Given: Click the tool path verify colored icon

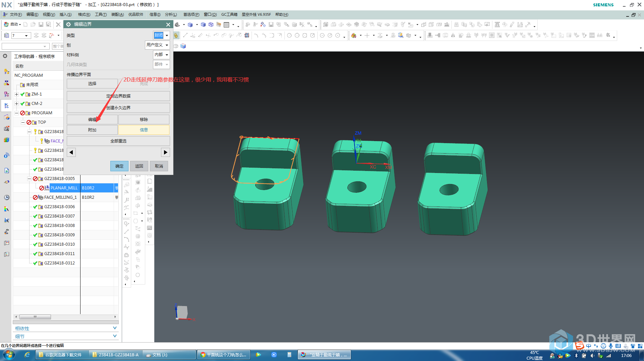Looking at the screenshot, I should tap(354, 35).
